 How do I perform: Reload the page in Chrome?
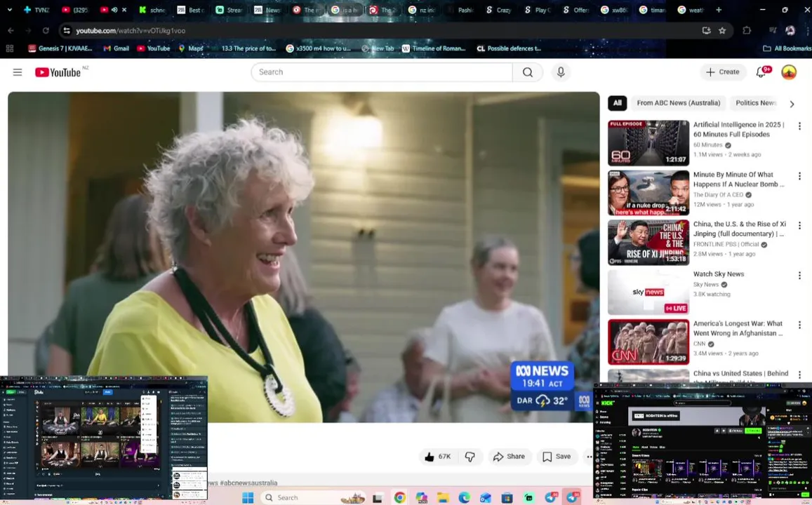[46, 31]
